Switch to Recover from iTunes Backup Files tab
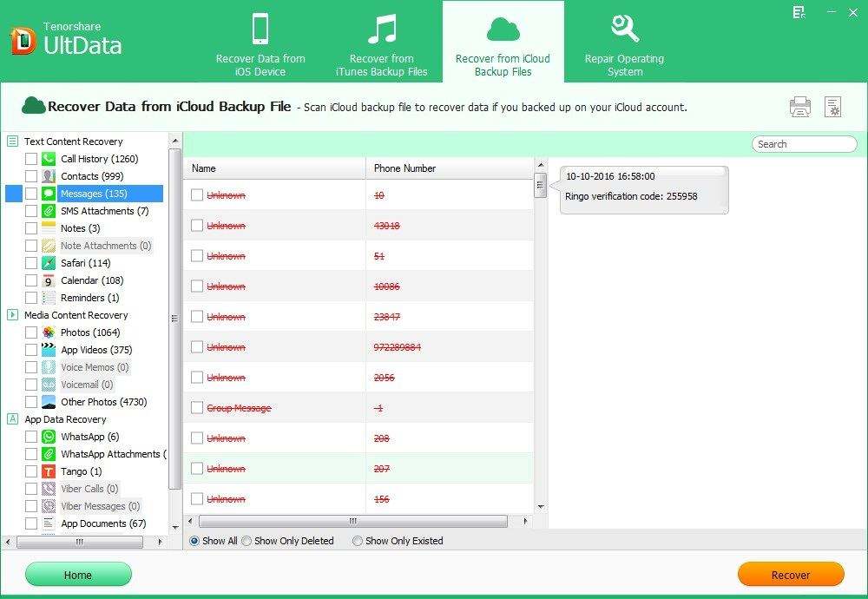This screenshot has height=599, width=868. [x=381, y=43]
